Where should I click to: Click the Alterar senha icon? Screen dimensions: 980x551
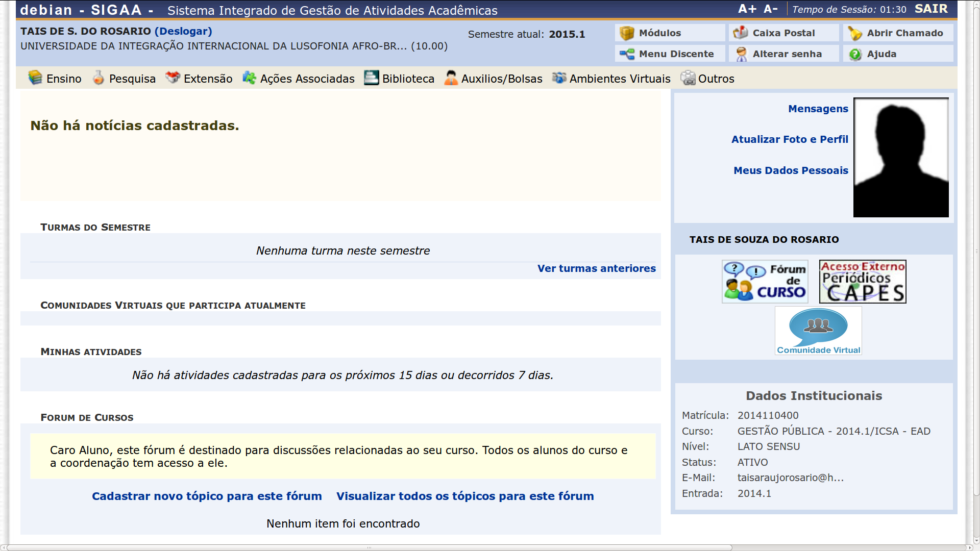coord(741,54)
